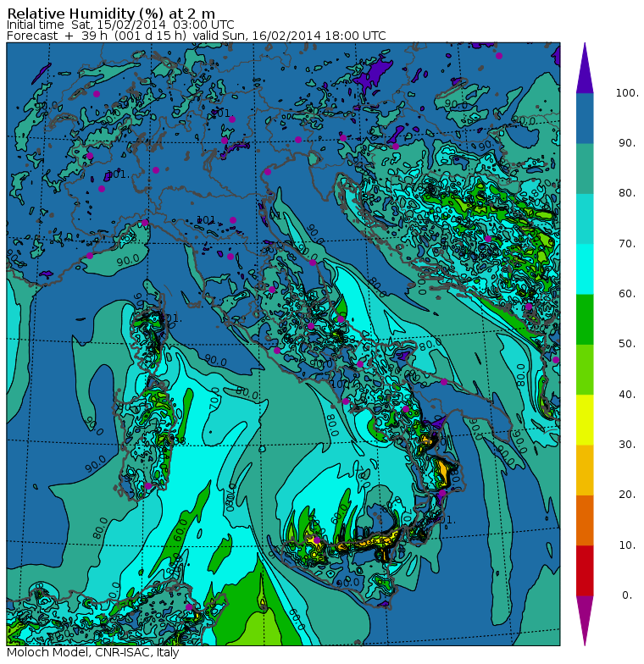Click the "30." colorbar label
This screenshot has height=664, width=644.
(627, 445)
